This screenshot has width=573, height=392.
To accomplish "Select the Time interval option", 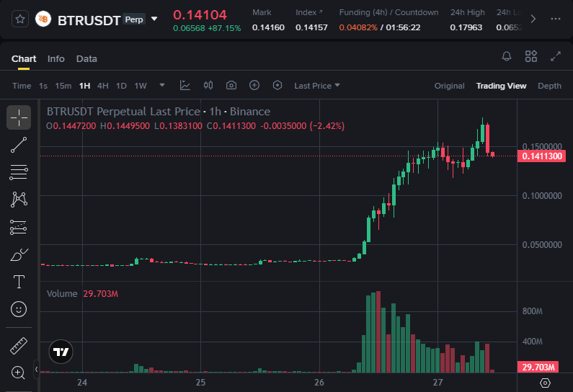I will click(x=22, y=86).
